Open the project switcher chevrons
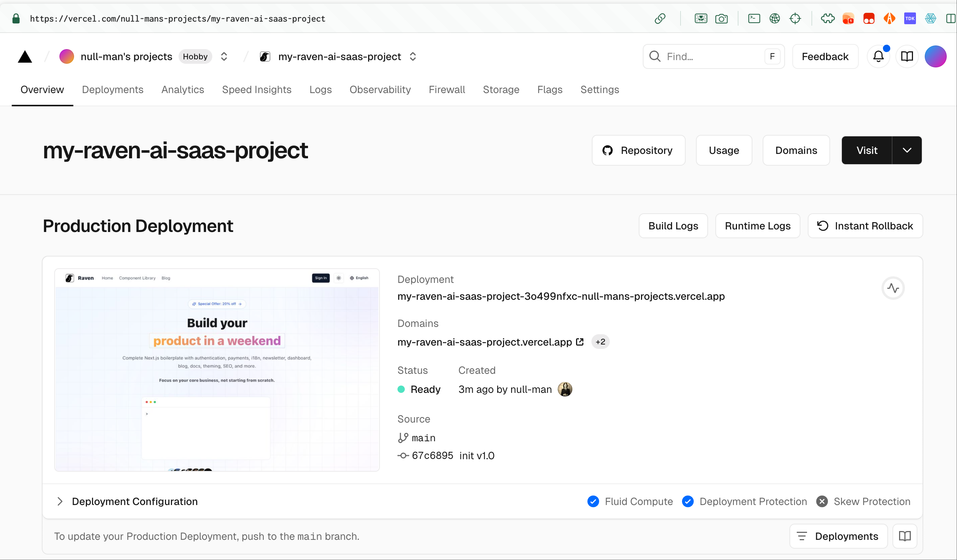 click(413, 56)
